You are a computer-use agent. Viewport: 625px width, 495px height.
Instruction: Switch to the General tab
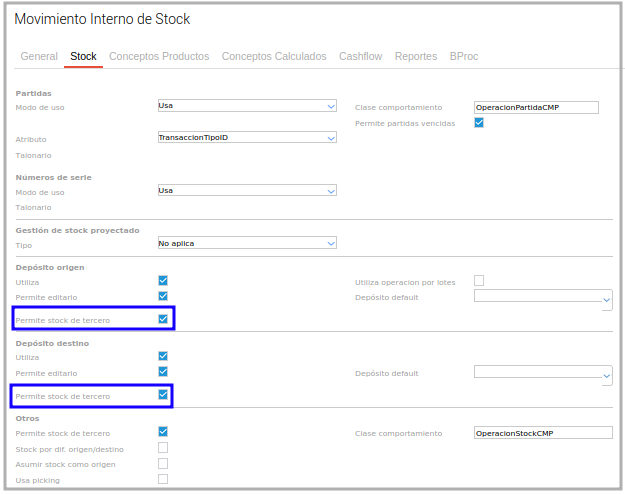click(x=39, y=57)
